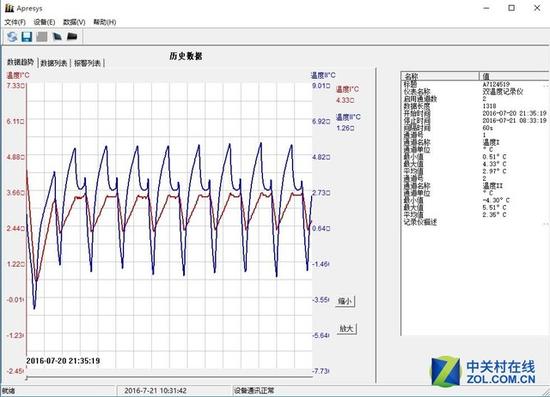Switch to the 报警列表 tab
Image resolution: width=550 pixels, height=397 pixels.
87,63
